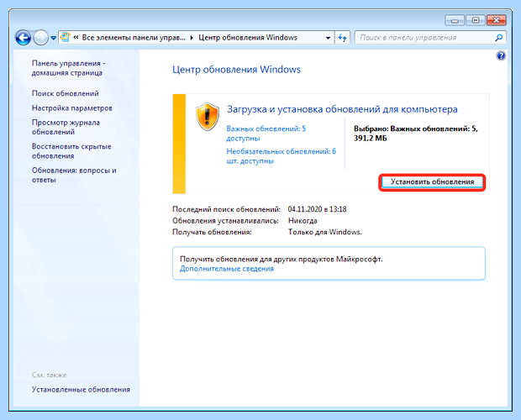Click the Только для Windows. value

click(324, 232)
